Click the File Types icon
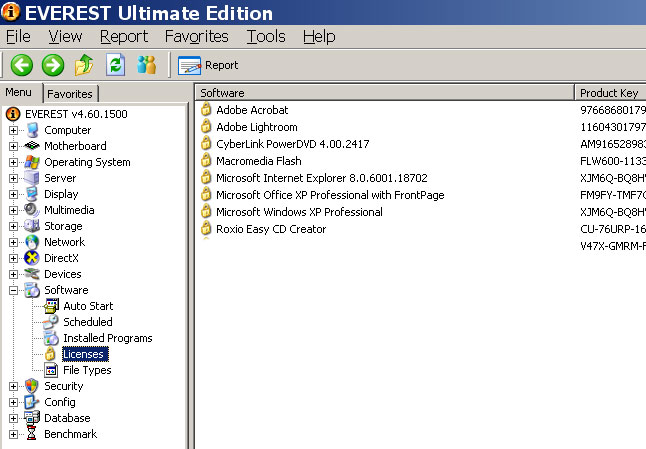Screen dimensions: 646x449 coord(51,370)
